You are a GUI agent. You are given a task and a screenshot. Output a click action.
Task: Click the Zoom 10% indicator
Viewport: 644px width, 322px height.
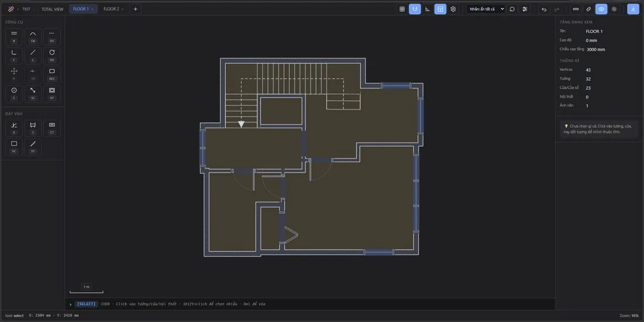[629, 316]
